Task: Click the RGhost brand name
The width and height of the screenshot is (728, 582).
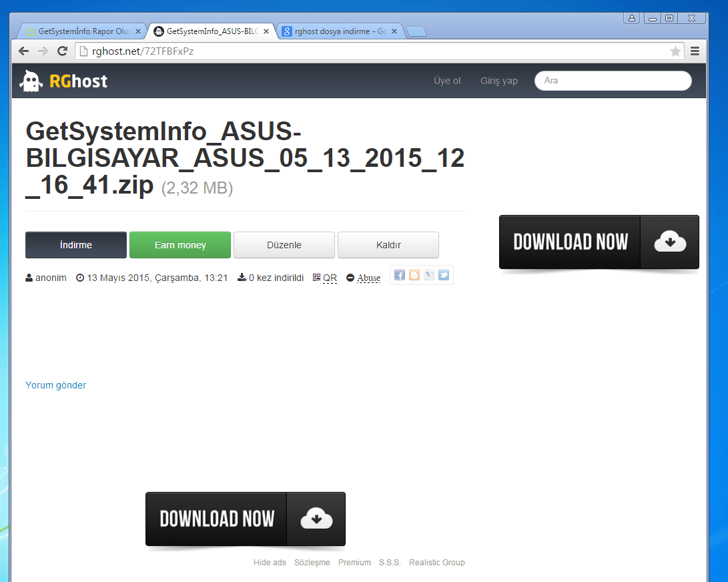Action: click(79, 81)
